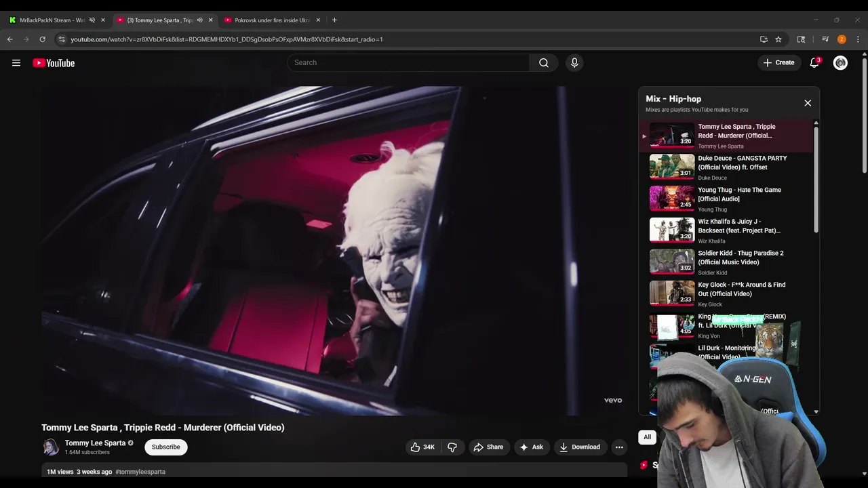
Task: Go to the YouTube home logo
Action: [54, 63]
